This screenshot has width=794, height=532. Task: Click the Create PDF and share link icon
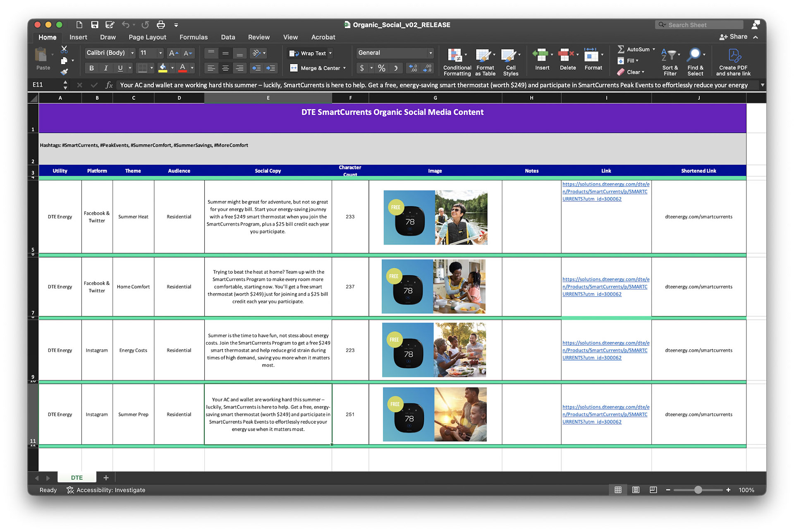tap(734, 56)
